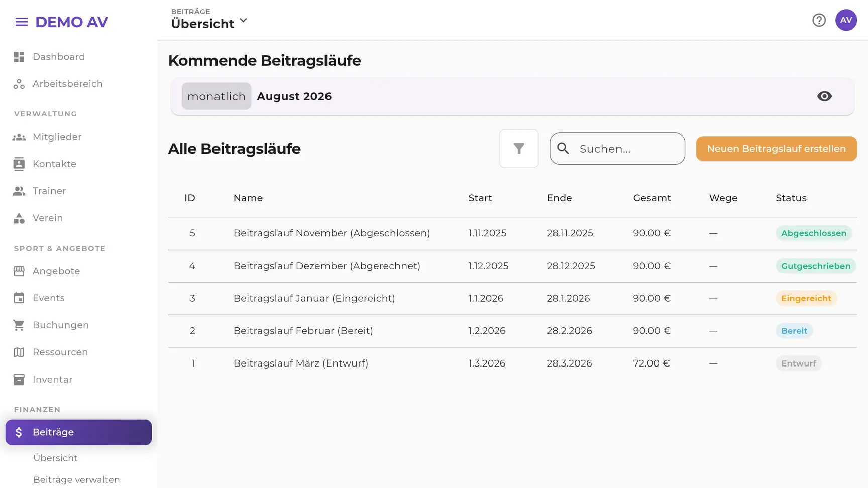868x488 pixels.
Task: Click the Arbeitsbereich workspace icon
Action: (19, 84)
